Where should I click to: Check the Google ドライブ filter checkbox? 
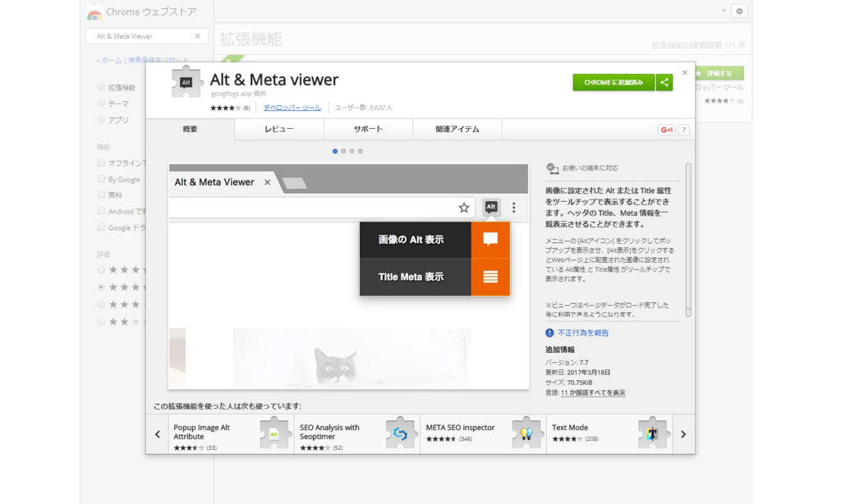pos(101,227)
